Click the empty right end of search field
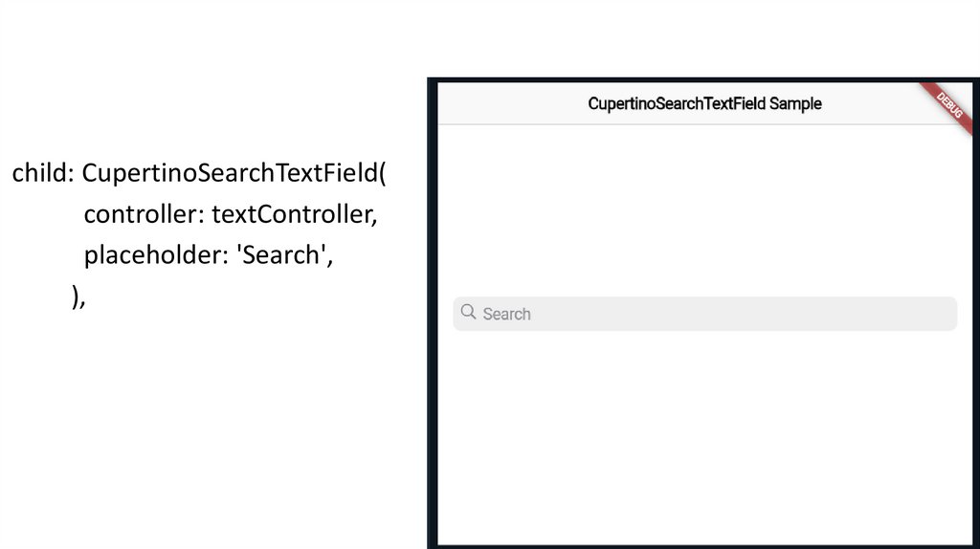980x549 pixels. (x=909, y=314)
